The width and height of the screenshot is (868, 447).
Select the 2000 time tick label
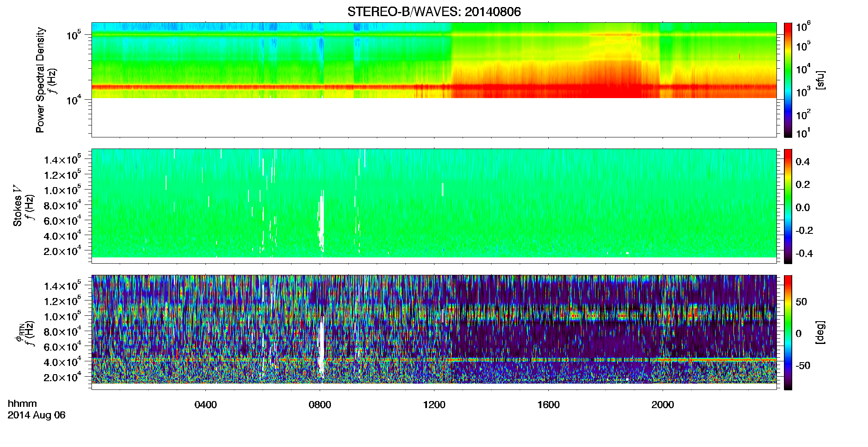(663, 405)
